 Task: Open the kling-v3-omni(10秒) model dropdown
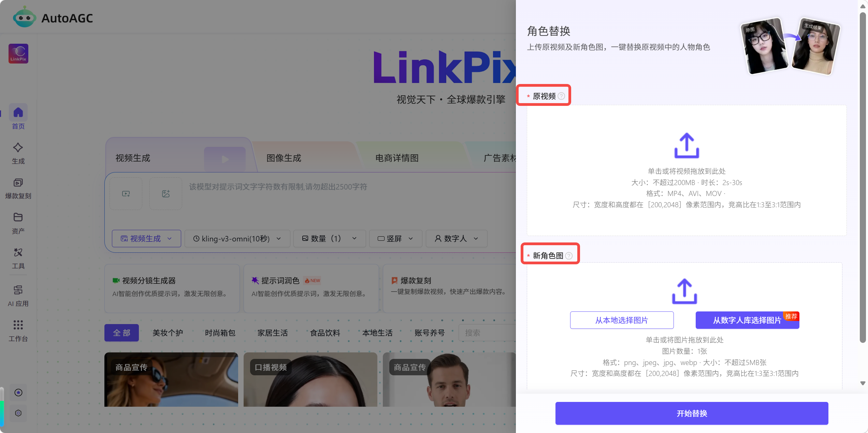[237, 238]
